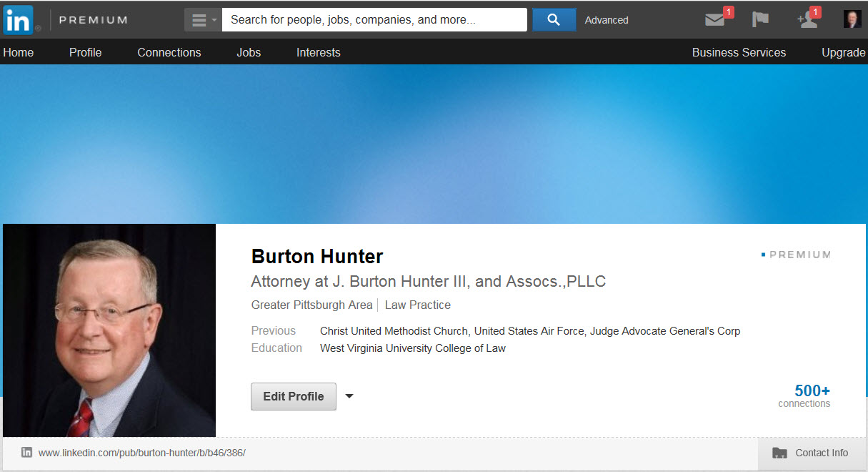Open the add connections icon
Viewport: 868px width, 472px height.
[807, 20]
